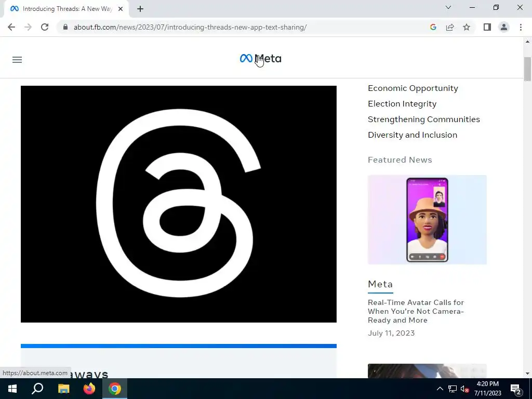Open the clock showing 4:20 PM

(487, 389)
